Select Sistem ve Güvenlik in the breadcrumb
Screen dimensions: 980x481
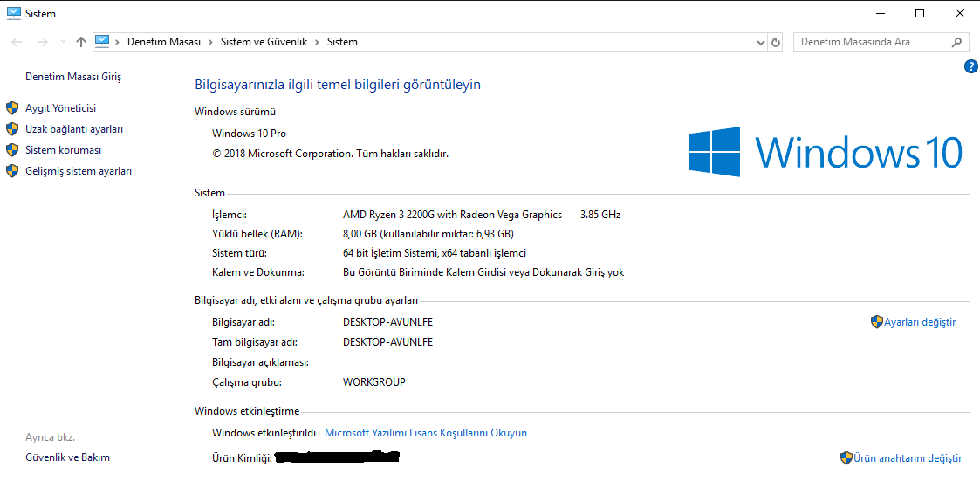coord(264,42)
